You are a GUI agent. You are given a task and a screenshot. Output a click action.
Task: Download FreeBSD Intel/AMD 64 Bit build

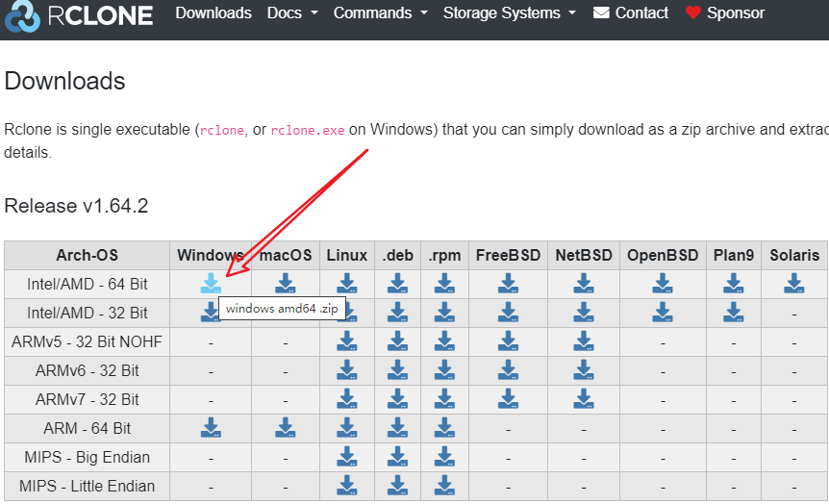pyautogui.click(x=508, y=284)
